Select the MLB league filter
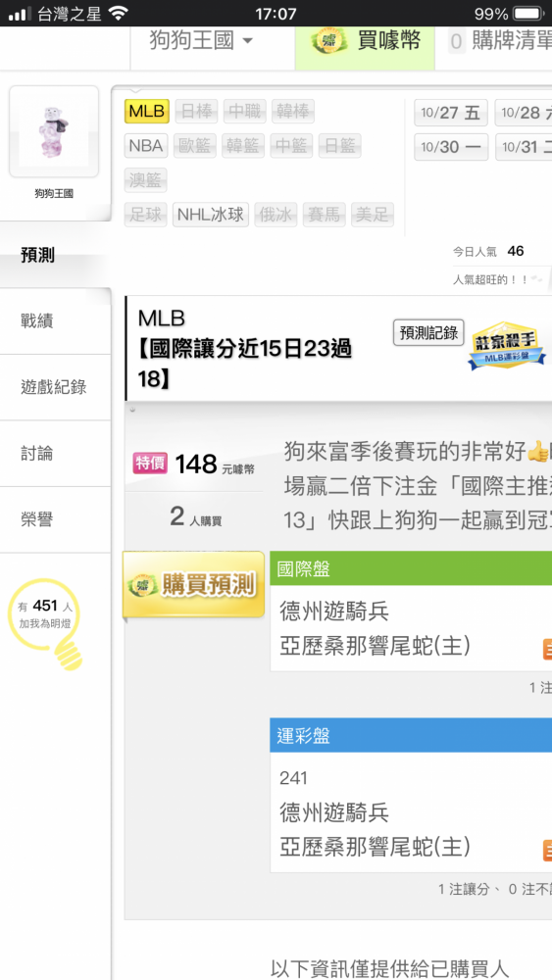The height and width of the screenshot is (980, 552). pyautogui.click(x=147, y=112)
